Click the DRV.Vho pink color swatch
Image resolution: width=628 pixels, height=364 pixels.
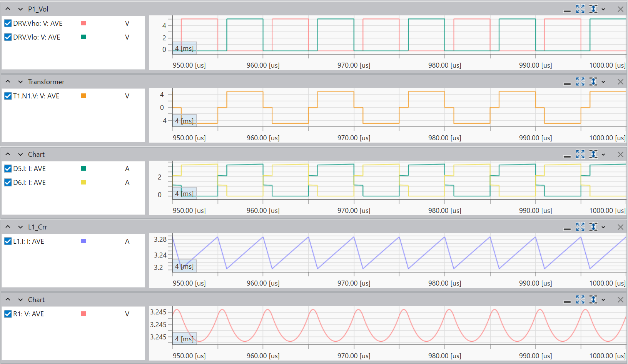tap(84, 23)
